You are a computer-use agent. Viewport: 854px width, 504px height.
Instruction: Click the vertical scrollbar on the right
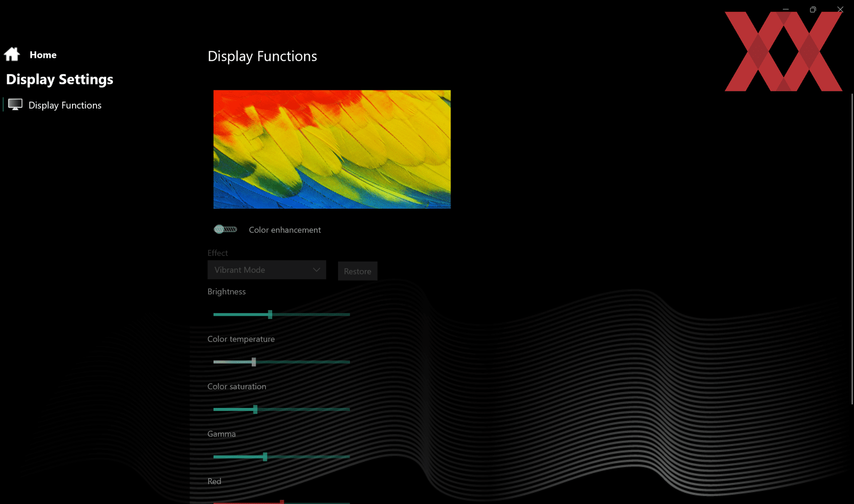pos(852,249)
